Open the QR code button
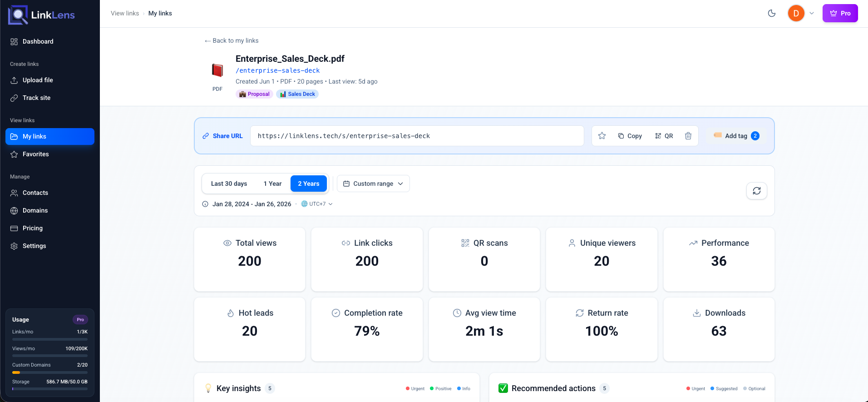The image size is (868, 402). [x=664, y=136]
